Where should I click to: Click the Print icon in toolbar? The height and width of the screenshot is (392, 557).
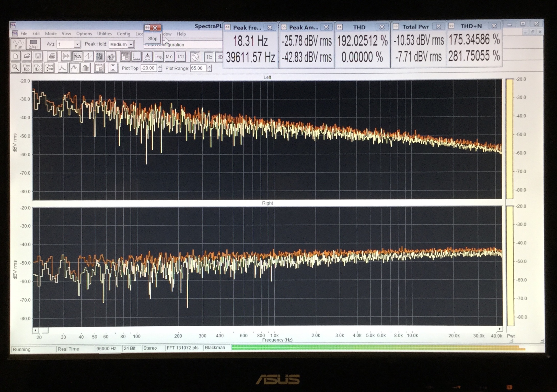click(x=52, y=56)
